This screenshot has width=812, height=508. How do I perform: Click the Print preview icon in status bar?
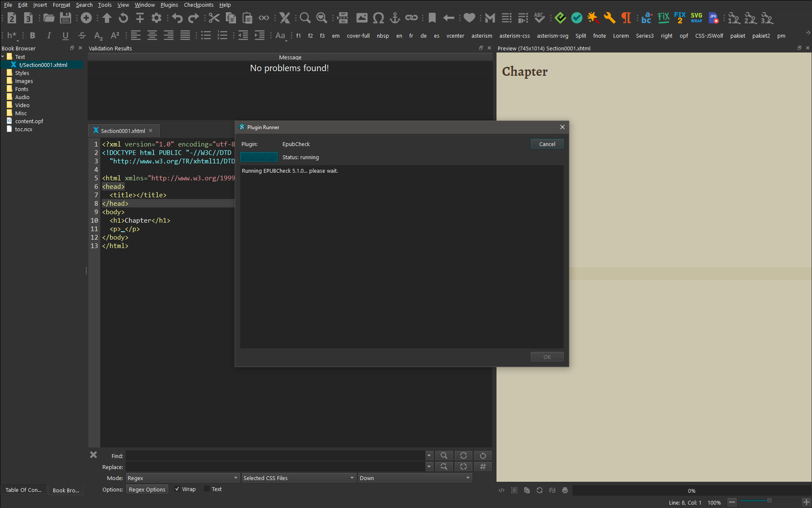565,490
